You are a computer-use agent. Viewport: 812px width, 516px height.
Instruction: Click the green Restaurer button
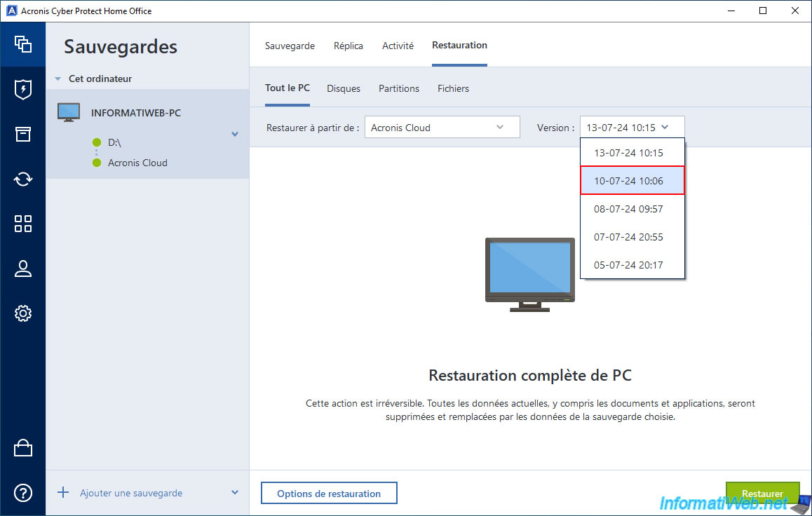pos(762,494)
